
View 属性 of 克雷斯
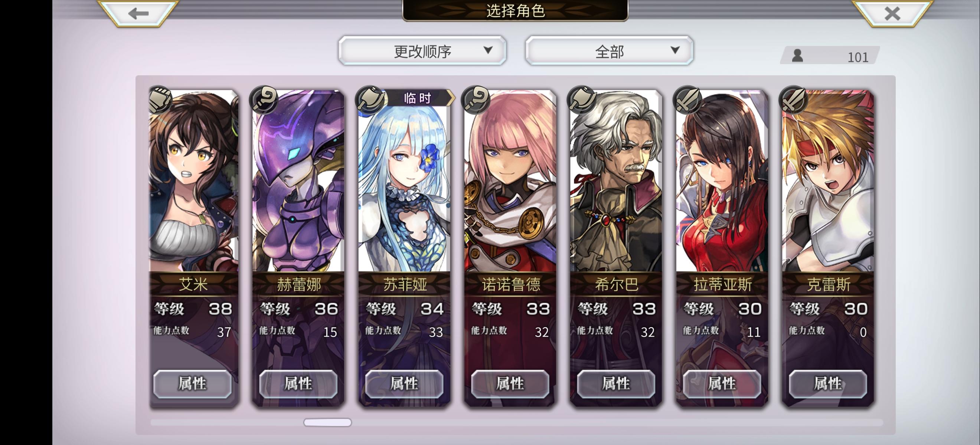[828, 384]
